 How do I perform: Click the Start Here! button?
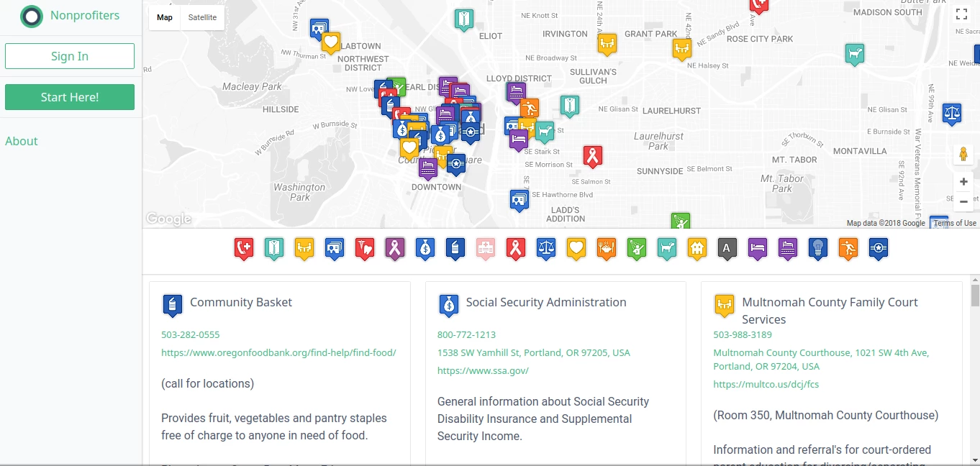70,97
